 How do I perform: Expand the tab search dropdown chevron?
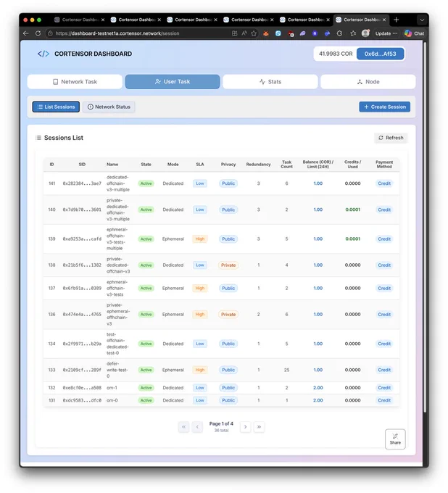point(422,20)
